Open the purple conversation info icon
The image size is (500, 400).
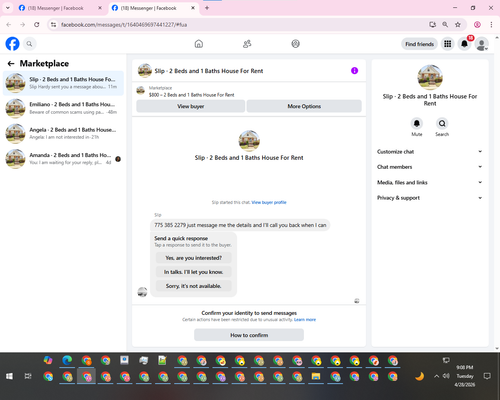click(x=354, y=71)
